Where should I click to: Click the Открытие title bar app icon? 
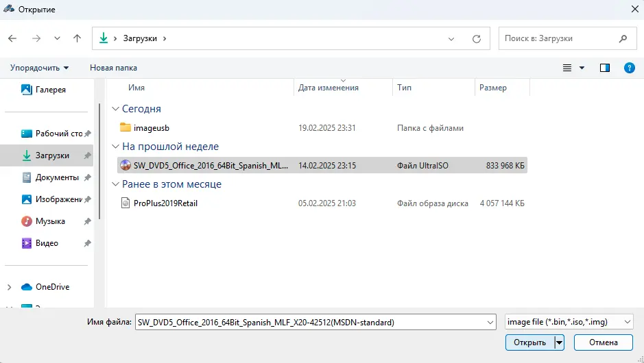click(9, 9)
